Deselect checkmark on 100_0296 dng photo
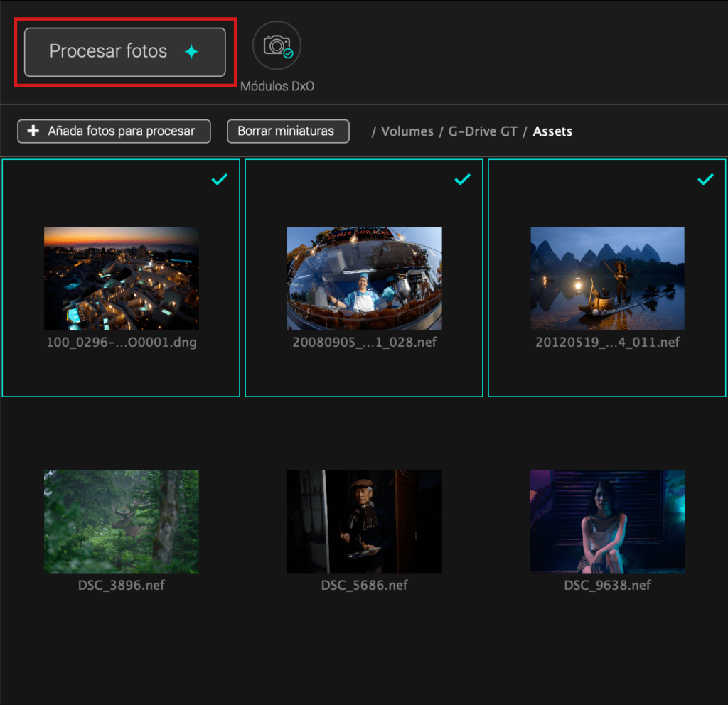The image size is (728, 705). click(x=220, y=179)
